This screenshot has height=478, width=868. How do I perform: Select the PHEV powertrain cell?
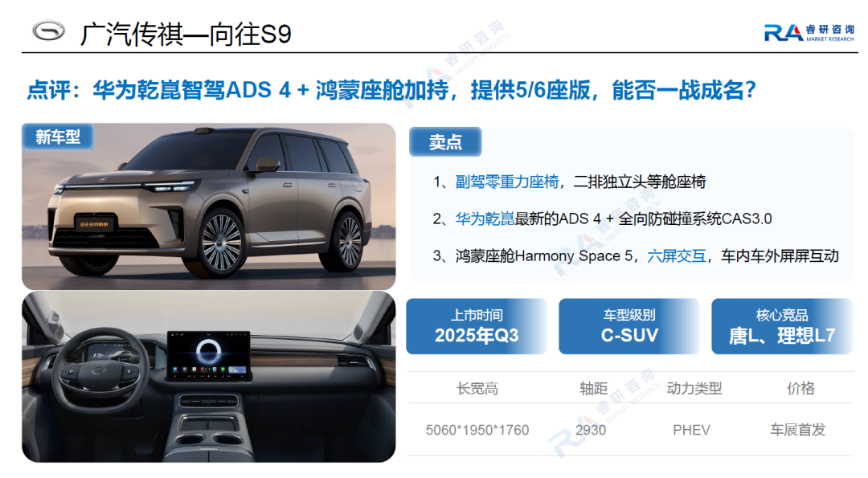point(691,430)
